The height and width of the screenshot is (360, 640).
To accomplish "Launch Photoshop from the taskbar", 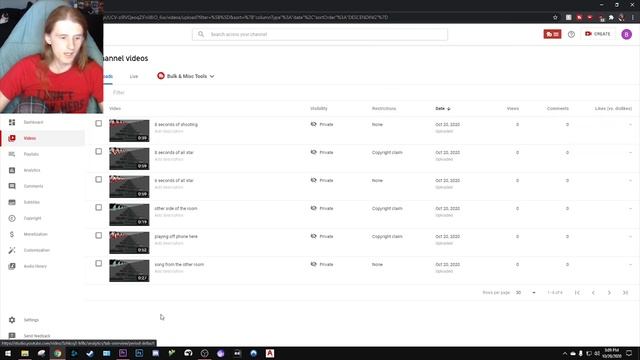I will [x=139, y=353].
